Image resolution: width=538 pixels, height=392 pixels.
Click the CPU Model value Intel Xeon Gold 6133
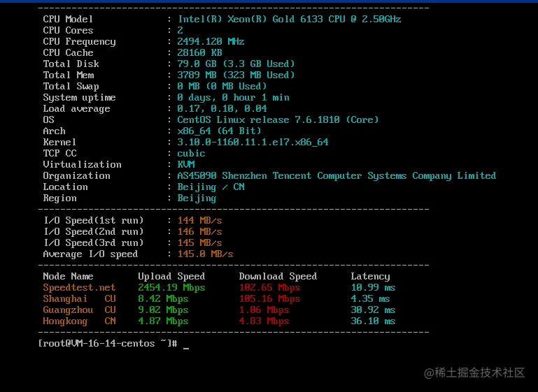tap(289, 19)
